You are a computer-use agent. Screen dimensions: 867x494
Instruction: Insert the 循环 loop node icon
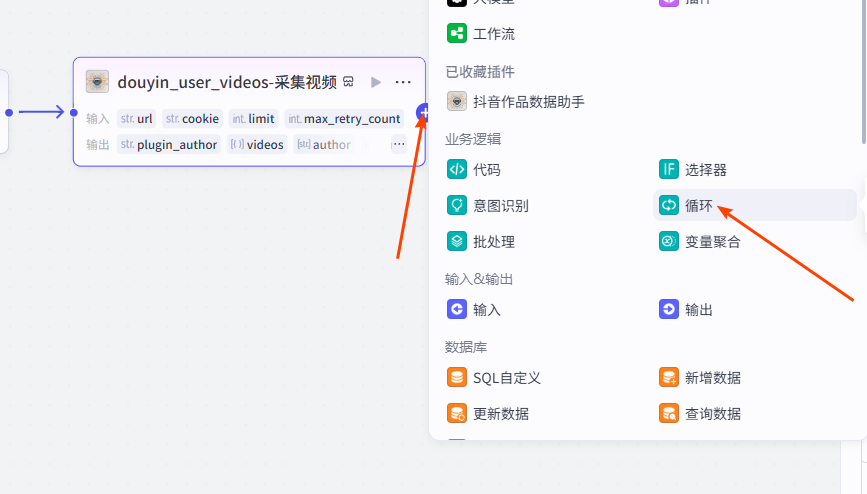(668, 206)
